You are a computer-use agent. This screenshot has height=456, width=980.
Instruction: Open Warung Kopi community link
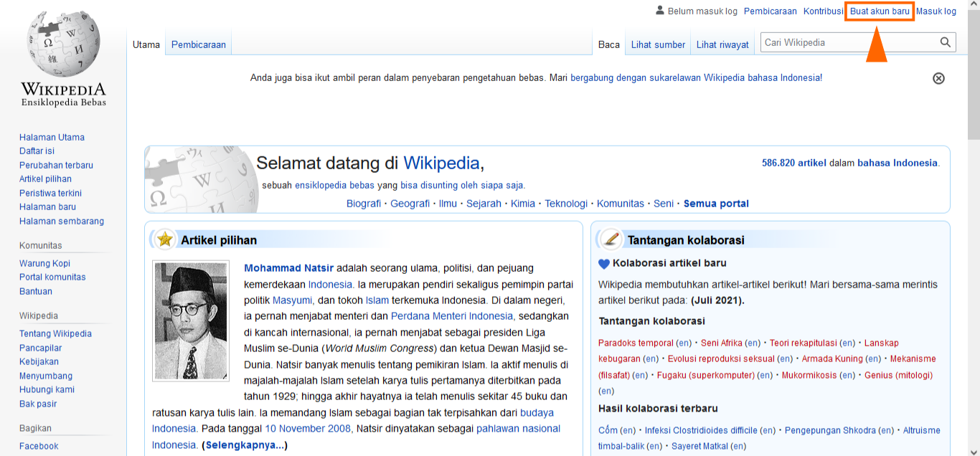44,263
